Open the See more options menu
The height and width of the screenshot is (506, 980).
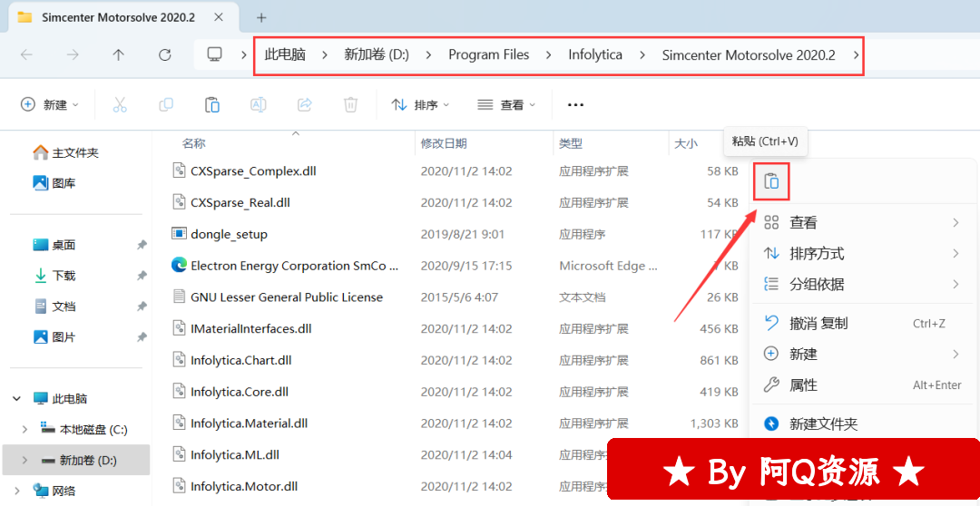coord(575,105)
